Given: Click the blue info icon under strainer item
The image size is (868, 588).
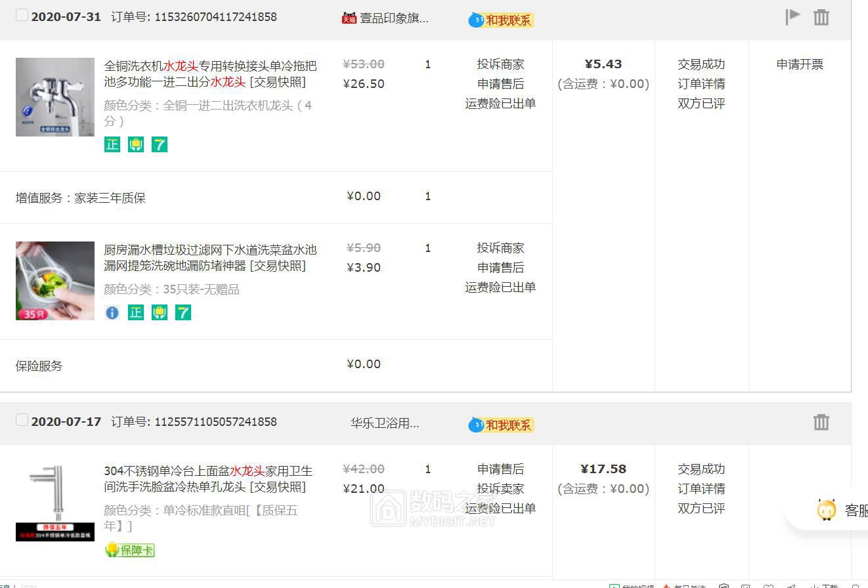Looking at the screenshot, I should click(x=112, y=312).
